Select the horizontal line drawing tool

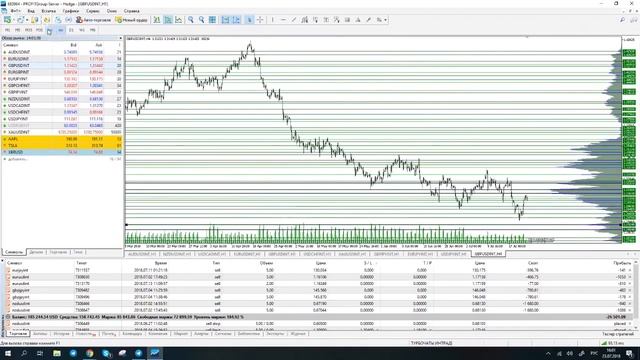point(283,20)
